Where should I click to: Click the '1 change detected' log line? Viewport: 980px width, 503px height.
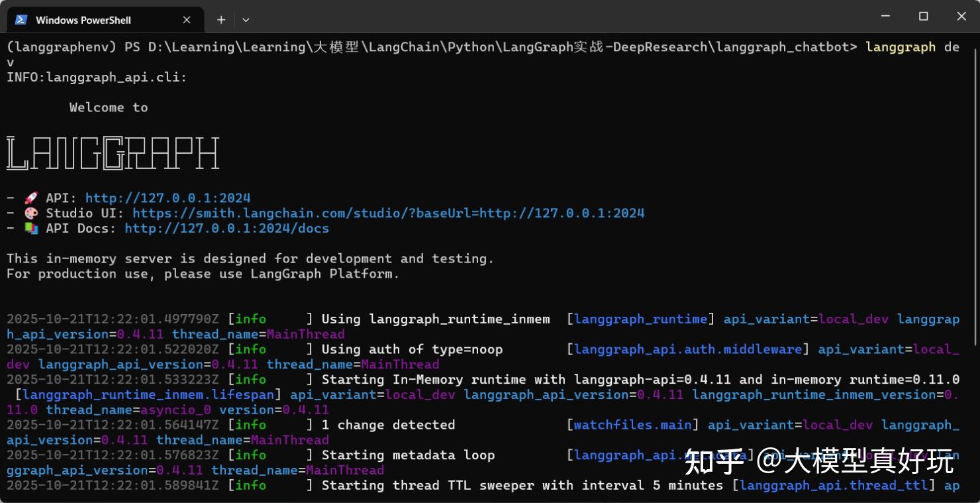click(x=388, y=425)
